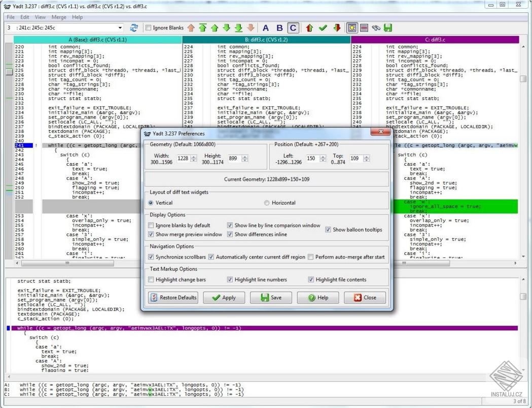Viewport: 532px width, 408px height.
Task: Enable Perform auto-merge after start
Action: (310, 257)
